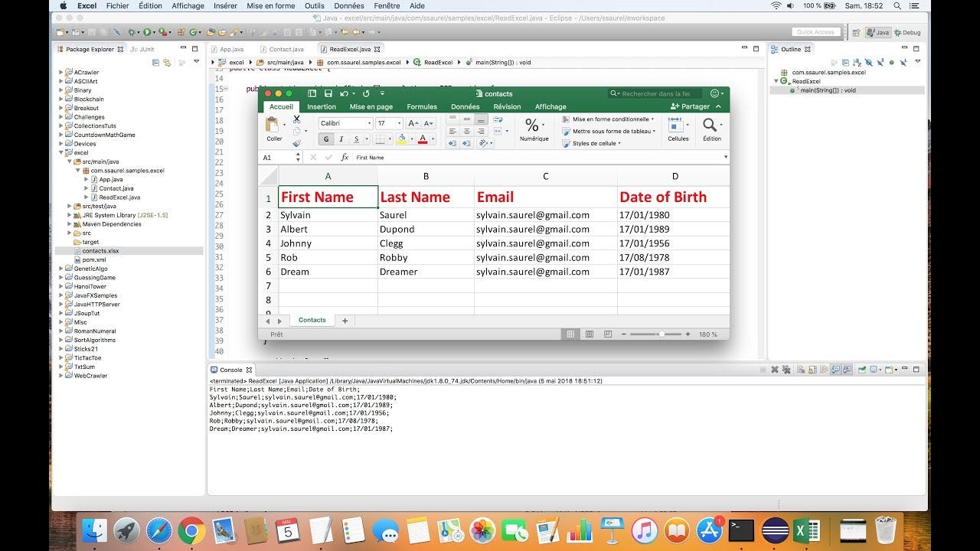The image size is (980, 551).
Task: Toggle align text left in Excel ribbon
Action: tap(452, 132)
